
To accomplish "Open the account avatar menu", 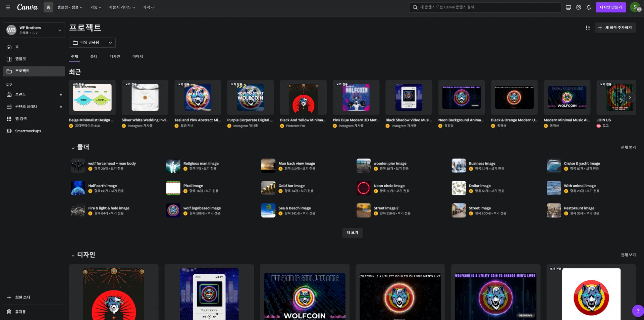I will click(636, 7).
